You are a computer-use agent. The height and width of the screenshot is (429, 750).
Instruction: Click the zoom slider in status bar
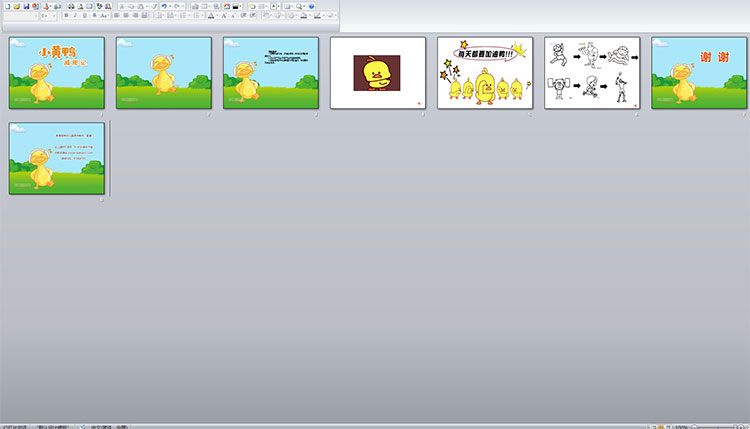click(x=717, y=427)
